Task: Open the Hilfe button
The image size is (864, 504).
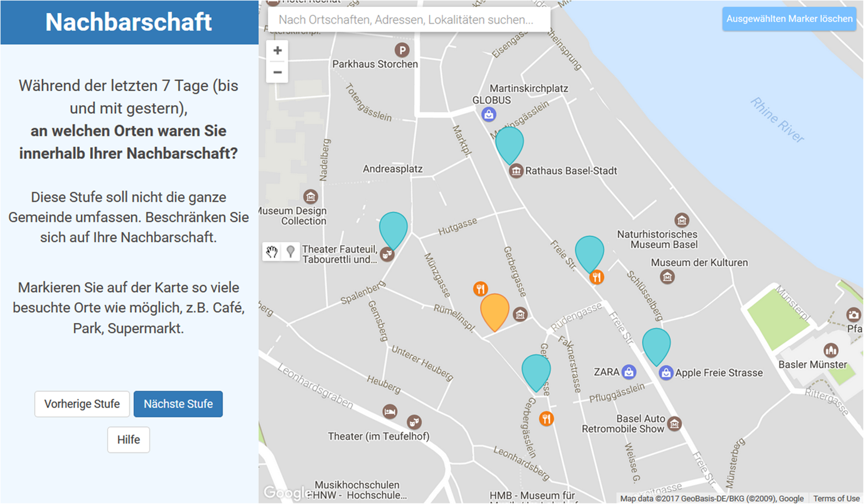Action: [x=128, y=440]
